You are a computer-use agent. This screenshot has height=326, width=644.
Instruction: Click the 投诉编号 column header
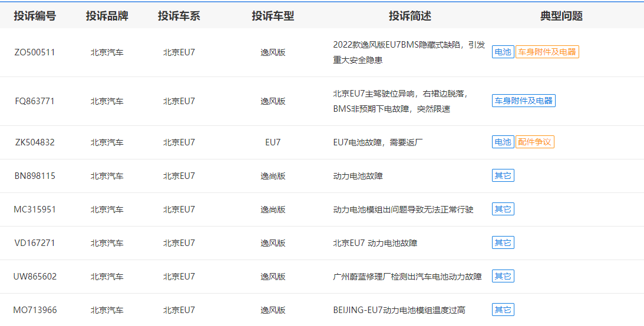click(x=35, y=16)
